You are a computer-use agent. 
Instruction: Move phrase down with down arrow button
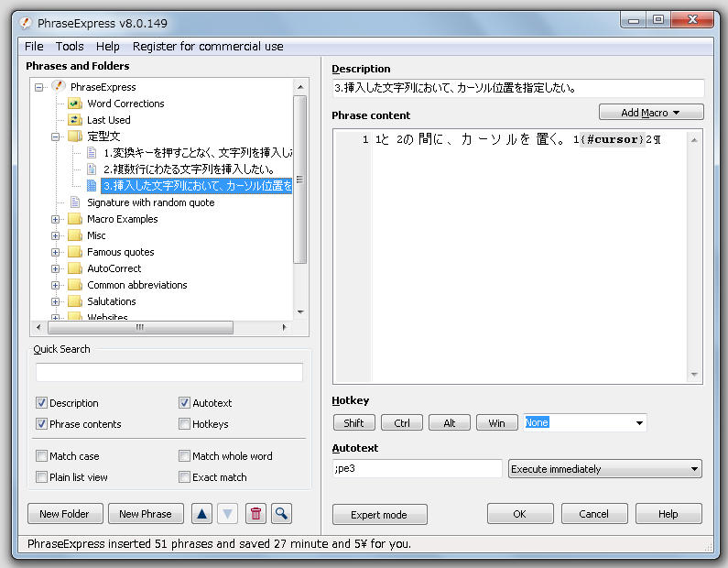[x=227, y=514]
